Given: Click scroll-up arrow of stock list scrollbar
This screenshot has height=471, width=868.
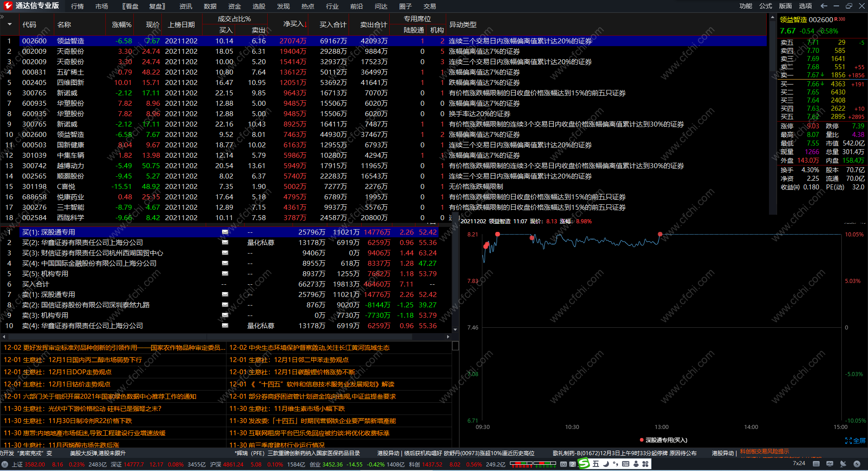Looking at the screenshot, I should pos(772,17).
